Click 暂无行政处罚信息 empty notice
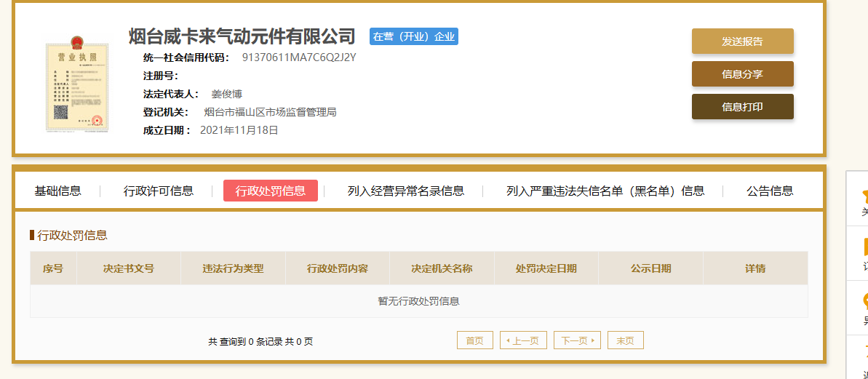The image size is (868, 379). [419, 302]
